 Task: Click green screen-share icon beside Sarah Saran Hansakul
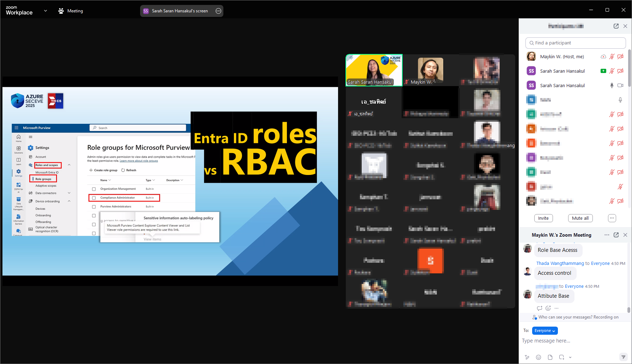(603, 71)
